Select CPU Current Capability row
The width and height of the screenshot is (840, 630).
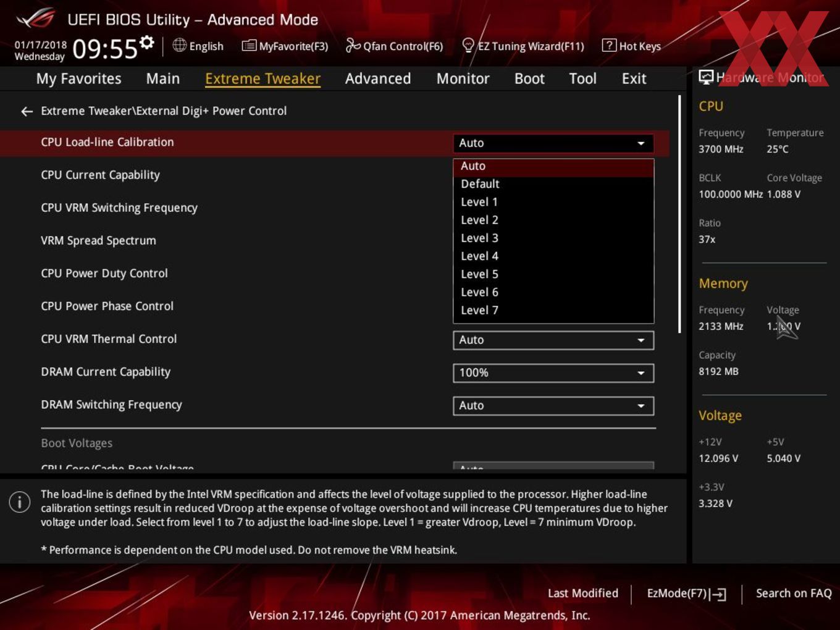tap(100, 175)
